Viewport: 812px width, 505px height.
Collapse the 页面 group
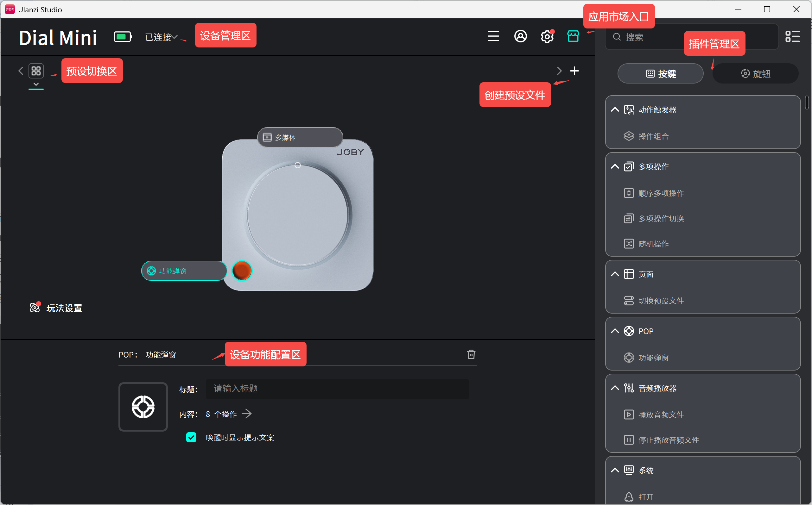click(x=615, y=274)
